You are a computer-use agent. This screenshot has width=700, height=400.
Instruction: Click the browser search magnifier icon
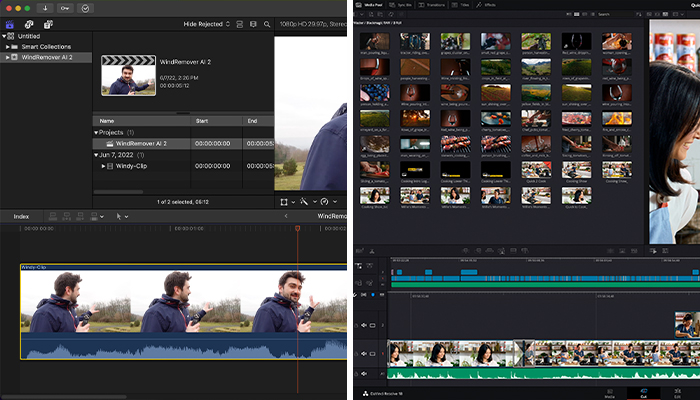(x=267, y=24)
